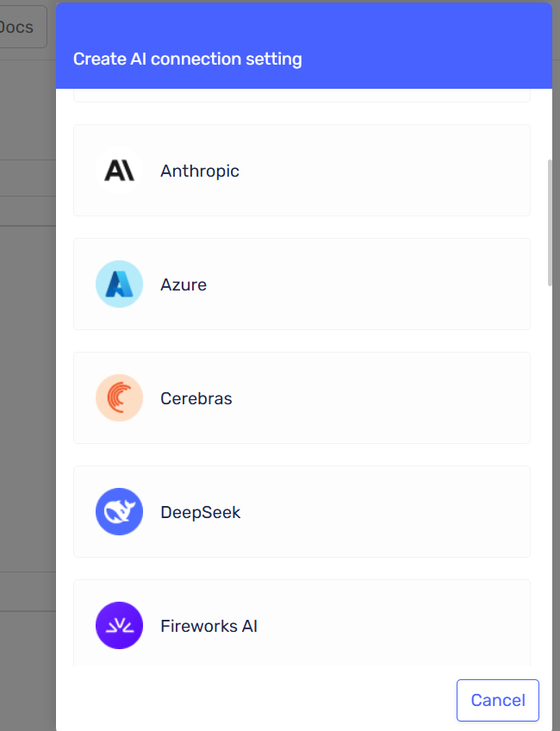Click the Cerebras logo icon

tap(119, 398)
